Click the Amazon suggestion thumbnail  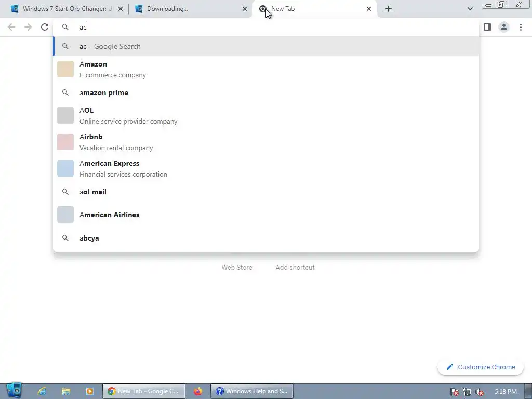(65, 69)
